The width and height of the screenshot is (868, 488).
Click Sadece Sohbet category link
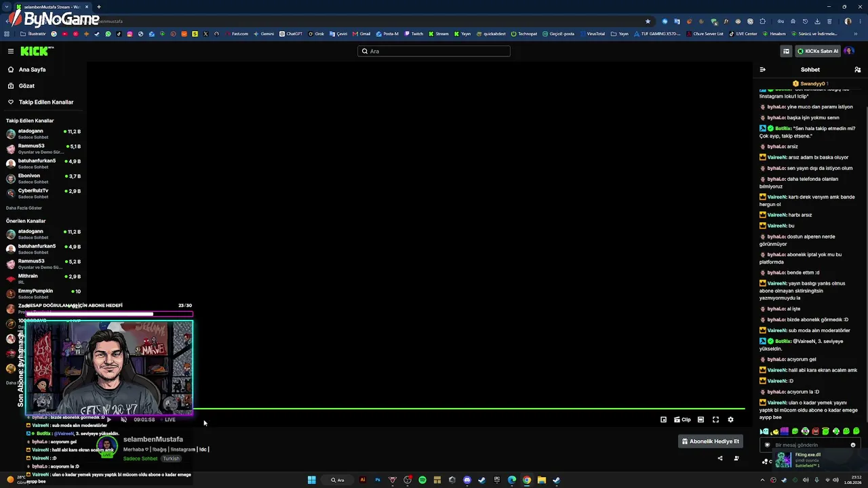point(140,459)
